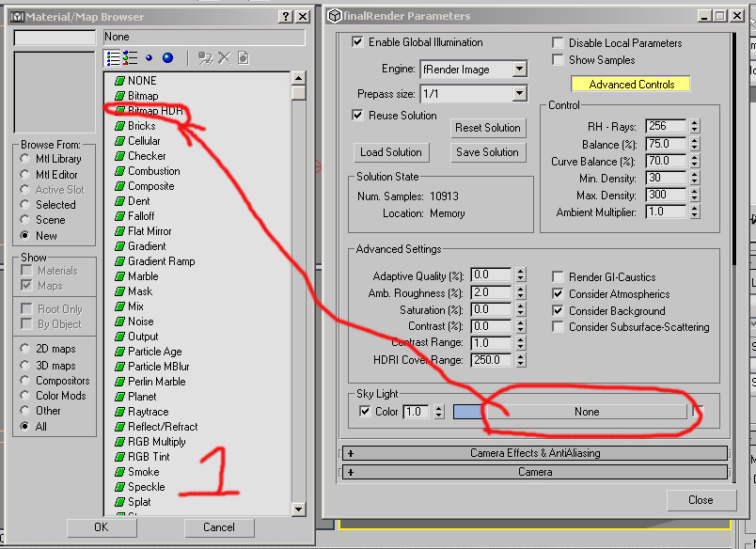Select View Small Icons button

pyautogui.click(x=149, y=59)
